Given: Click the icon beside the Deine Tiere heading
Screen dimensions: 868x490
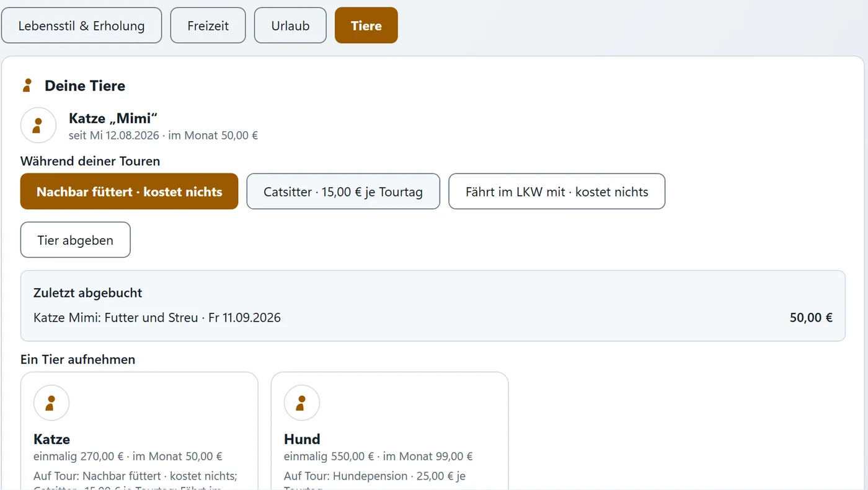Looking at the screenshot, I should 27,85.
